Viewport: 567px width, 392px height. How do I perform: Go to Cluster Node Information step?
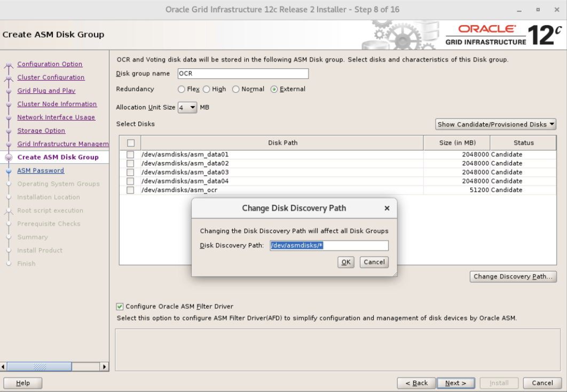(x=57, y=104)
